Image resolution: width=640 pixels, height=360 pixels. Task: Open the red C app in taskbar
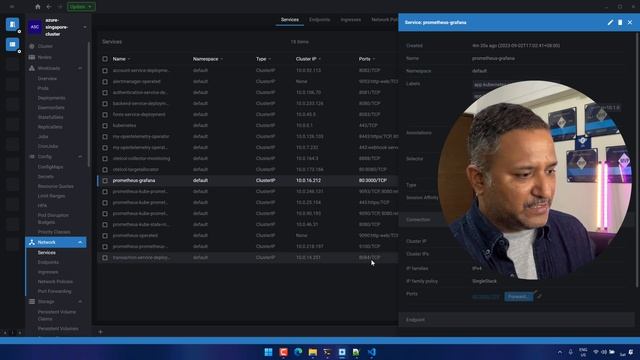coord(283,352)
